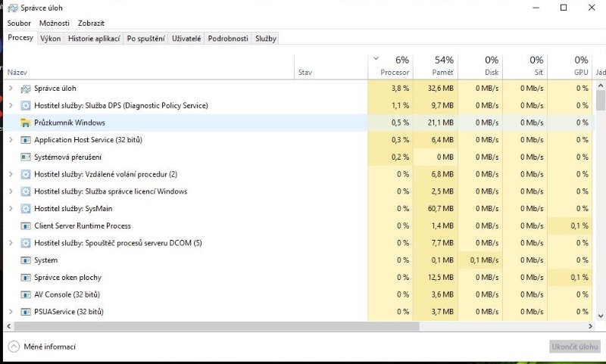This screenshot has height=364, width=606.
Task: Click the Client Server Runtime Process icon
Action: coord(26,226)
